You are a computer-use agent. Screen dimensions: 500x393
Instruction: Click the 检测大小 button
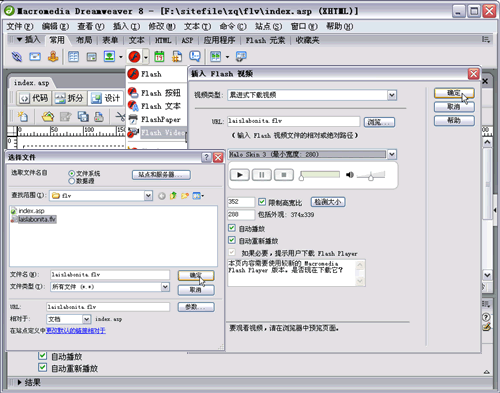pyautogui.click(x=328, y=202)
